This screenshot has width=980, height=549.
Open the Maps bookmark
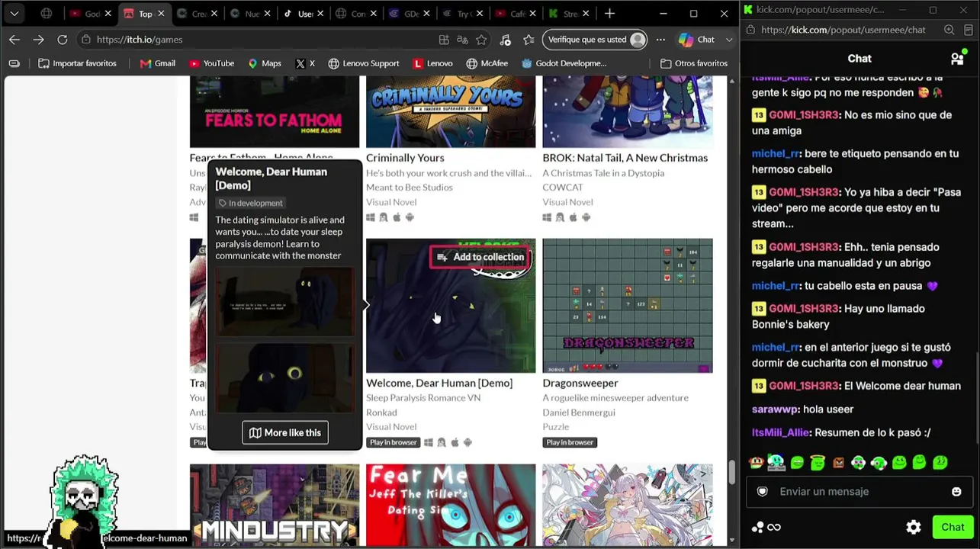coord(265,63)
